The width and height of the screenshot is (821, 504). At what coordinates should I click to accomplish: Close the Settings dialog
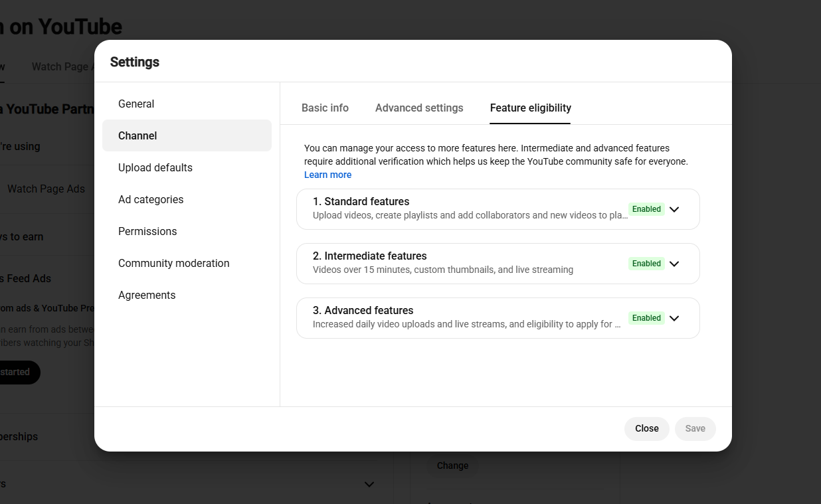click(x=647, y=428)
